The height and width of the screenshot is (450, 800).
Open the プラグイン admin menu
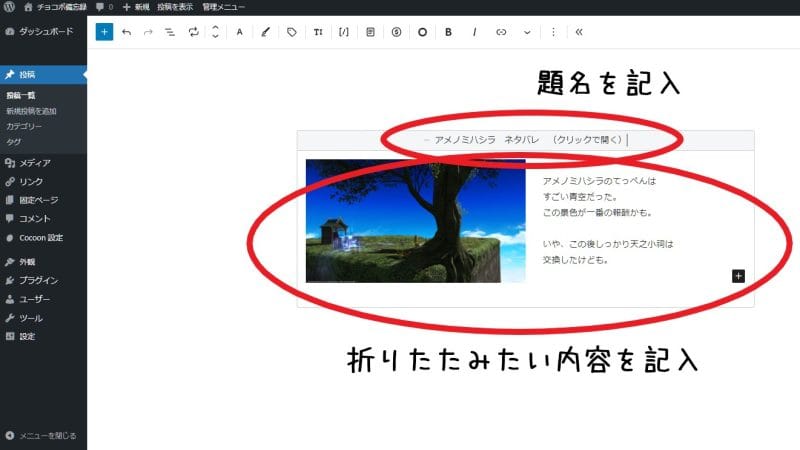38,280
